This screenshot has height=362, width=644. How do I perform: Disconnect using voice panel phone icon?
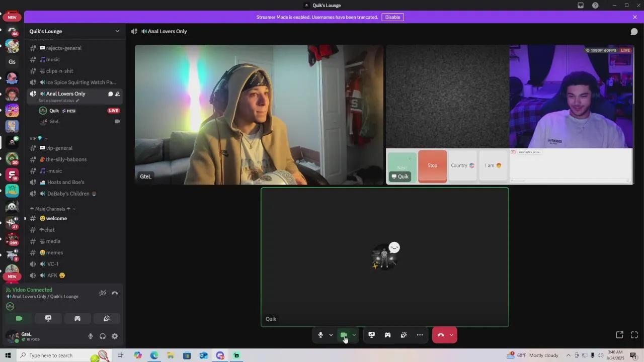tap(115, 293)
